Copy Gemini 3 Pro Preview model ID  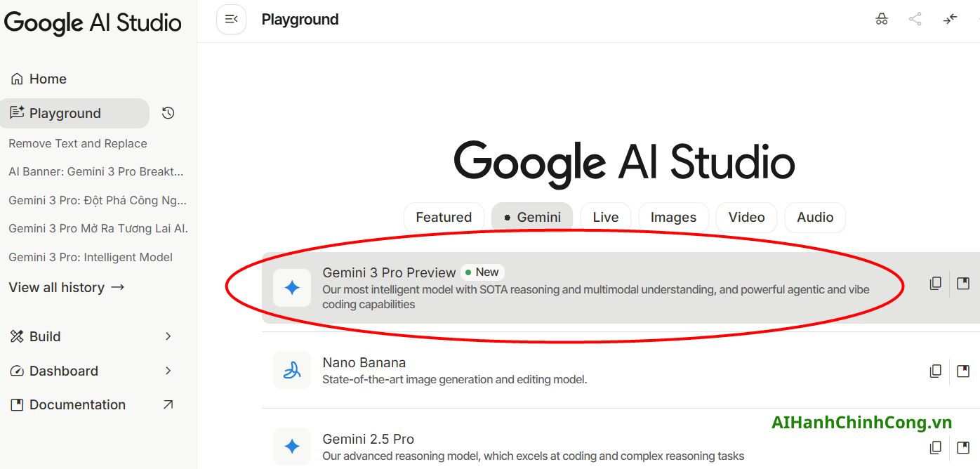click(x=936, y=284)
